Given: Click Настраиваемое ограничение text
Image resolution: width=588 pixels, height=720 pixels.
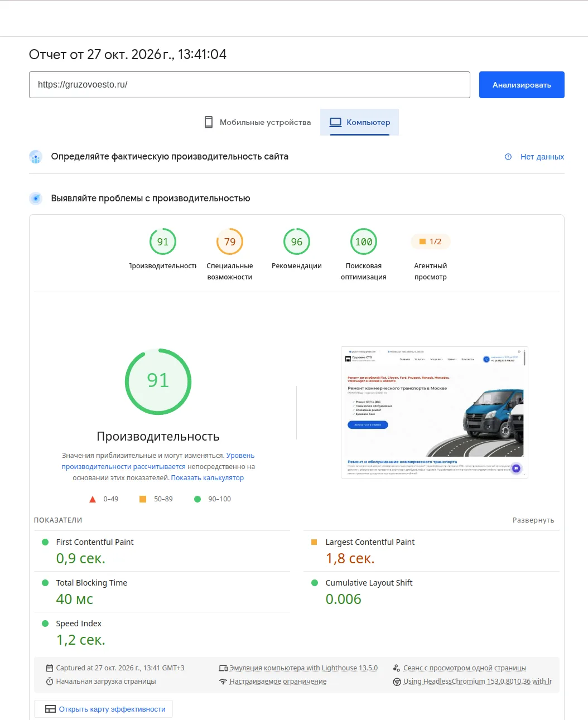Looking at the screenshot, I should tap(278, 682).
